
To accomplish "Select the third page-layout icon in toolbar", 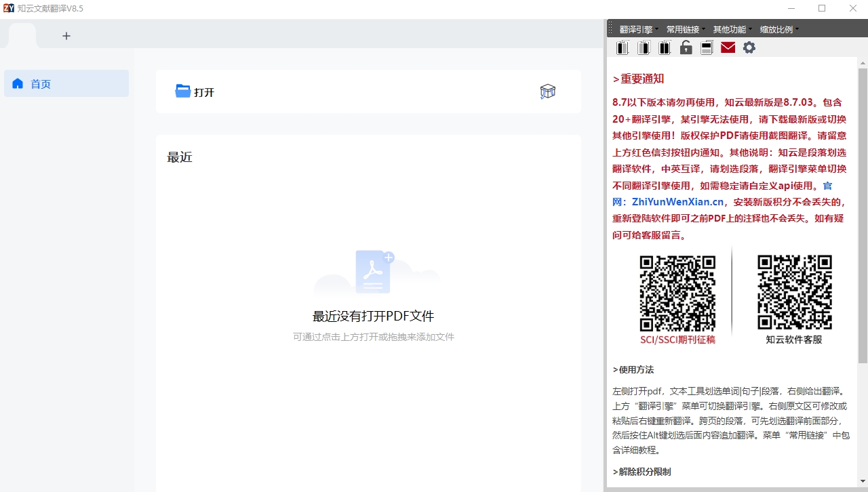I will [664, 47].
